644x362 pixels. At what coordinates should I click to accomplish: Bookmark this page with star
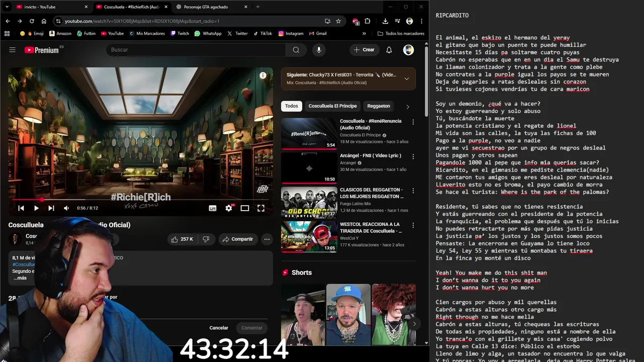(339, 21)
